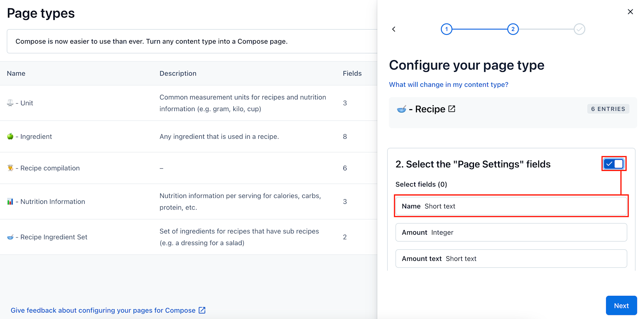Screen dimensions: 644x319
Task: Open the Nutrition Information page type
Action: pyautogui.click(x=189, y=202)
